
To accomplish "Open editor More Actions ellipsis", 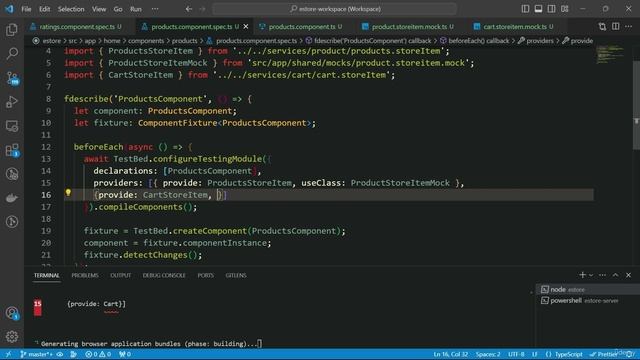I will tap(629, 27).
